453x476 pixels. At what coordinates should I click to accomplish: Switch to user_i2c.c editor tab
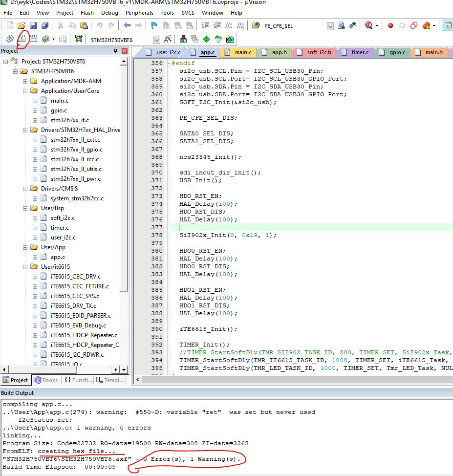[x=163, y=52]
